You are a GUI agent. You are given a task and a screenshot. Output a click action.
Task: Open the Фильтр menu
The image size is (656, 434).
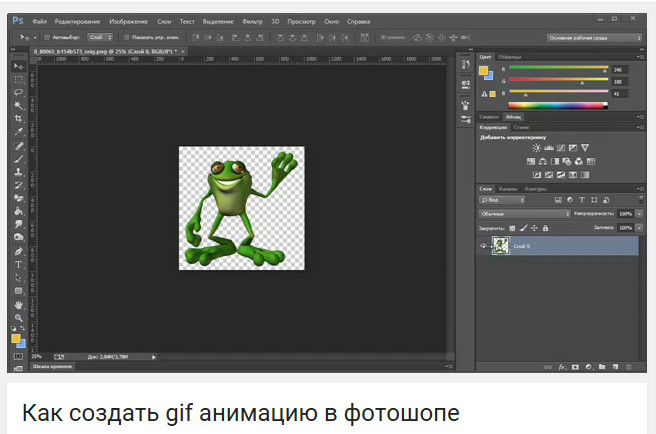252,21
